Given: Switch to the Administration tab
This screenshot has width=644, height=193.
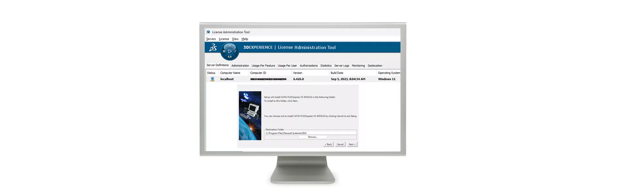Looking at the screenshot, I should tap(240, 66).
